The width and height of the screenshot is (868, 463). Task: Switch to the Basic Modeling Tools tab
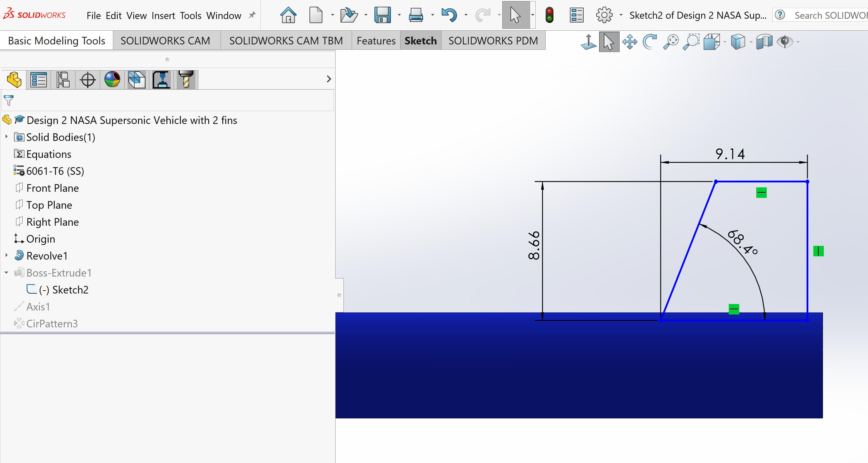57,41
